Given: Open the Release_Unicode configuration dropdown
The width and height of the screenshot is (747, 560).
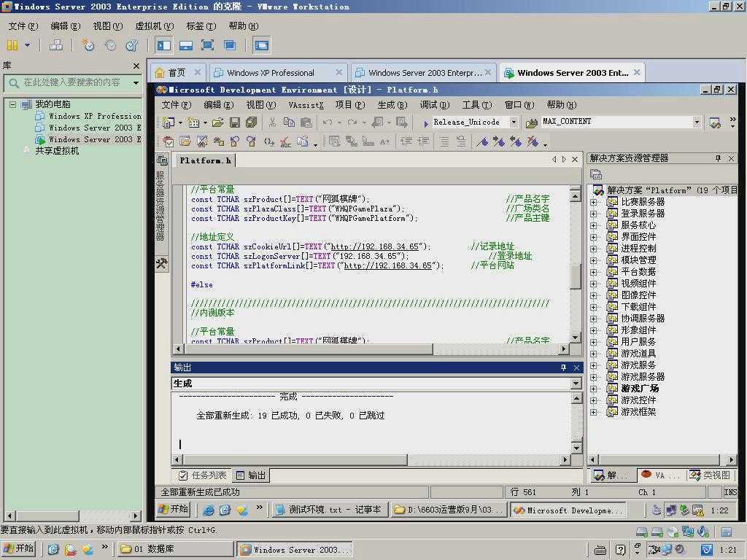Looking at the screenshot, I should (514, 122).
